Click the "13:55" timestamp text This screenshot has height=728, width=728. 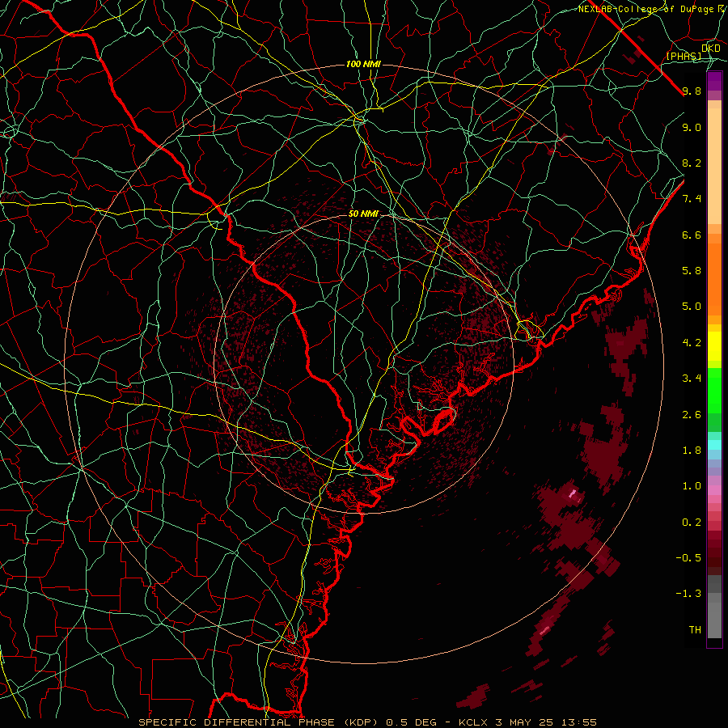[579, 722]
